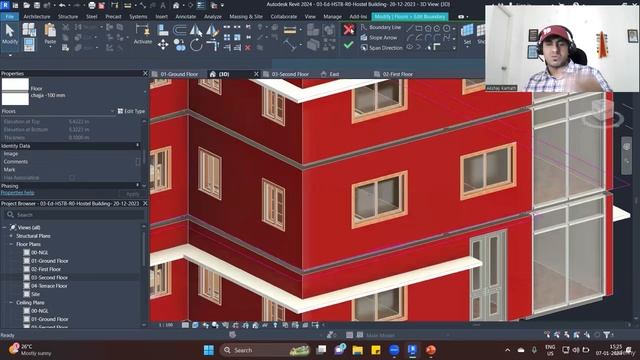Image resolution: width=640 pixels, height=360 pixels.
Task: Open the Structure ribbon tab
Action: point(68,17)
